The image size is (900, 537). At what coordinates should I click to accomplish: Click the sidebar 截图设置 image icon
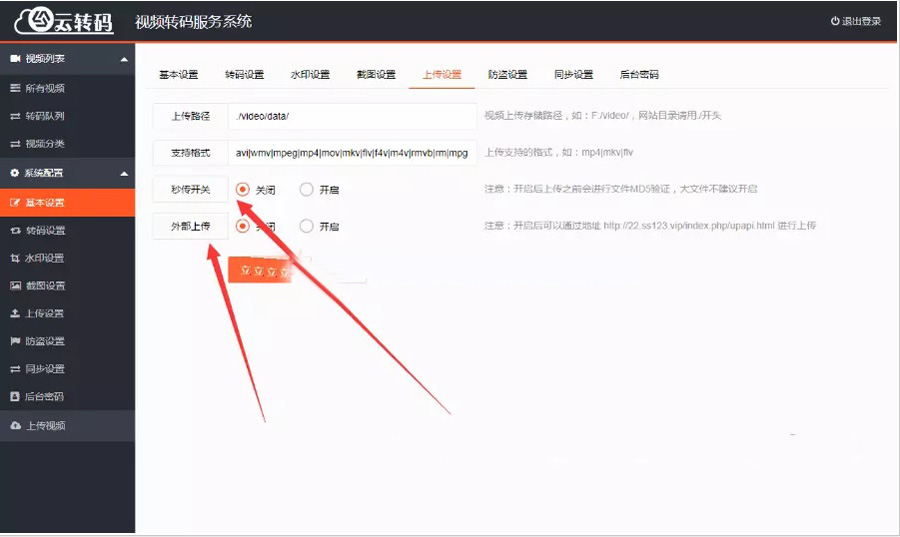coord(15,286)
